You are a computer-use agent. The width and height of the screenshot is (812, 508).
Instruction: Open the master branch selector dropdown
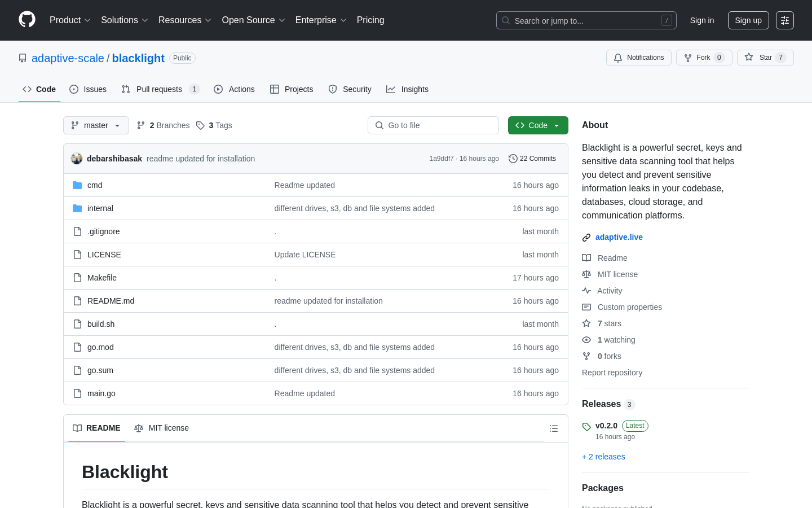[x=96, y=125]
